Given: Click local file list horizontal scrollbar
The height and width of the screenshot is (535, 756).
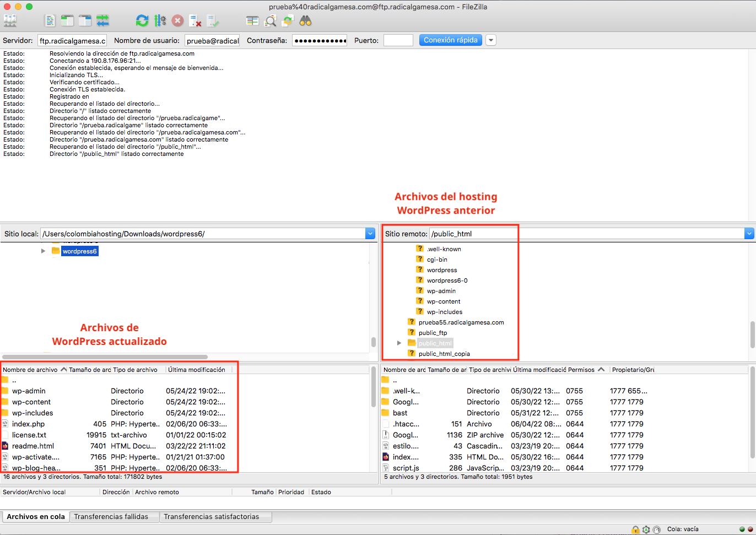Looking at the screenshot, I should (x=105, y=357).
